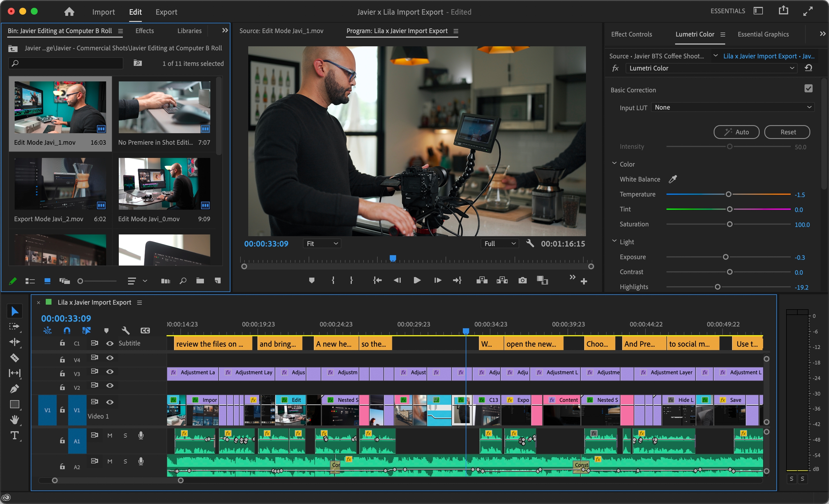This screenshot has height=504, width=829.
Task: Drag the Exposure slider in Light section
Action: coord(725,256)
